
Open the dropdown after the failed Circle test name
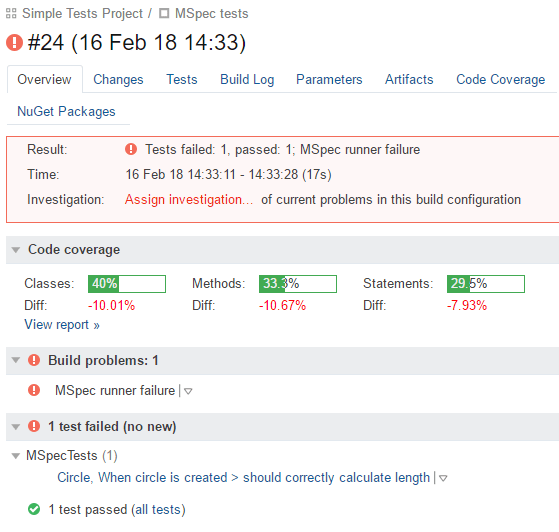click(x=443, y=478)
